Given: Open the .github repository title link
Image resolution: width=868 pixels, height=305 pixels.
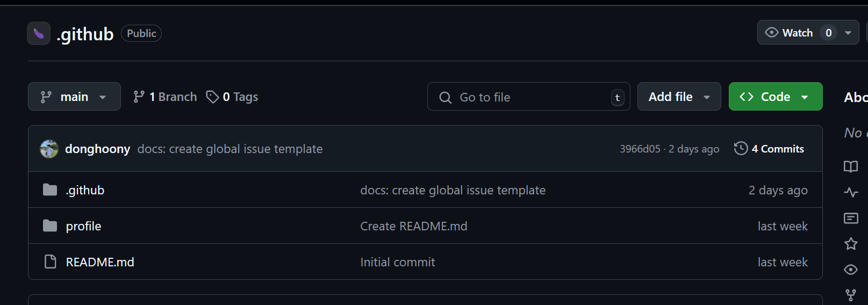Looking at the screenshot, I should [x=85, y=34].
